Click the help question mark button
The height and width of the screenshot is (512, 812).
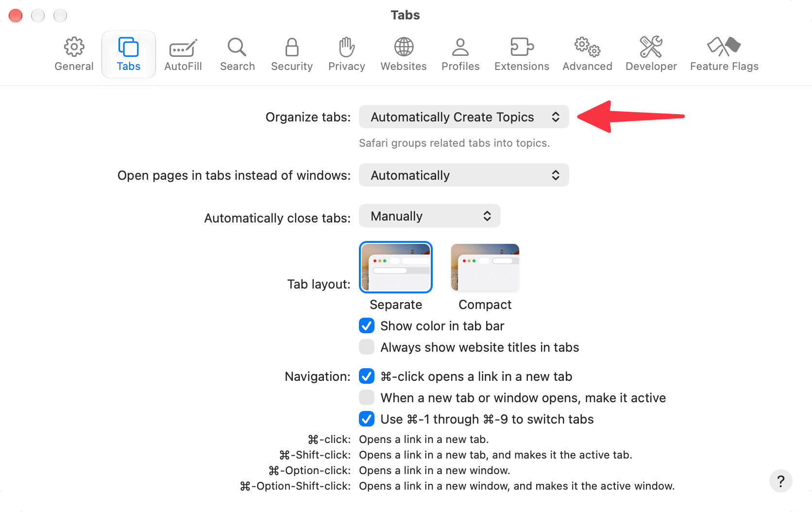click(x=781, y=481)
